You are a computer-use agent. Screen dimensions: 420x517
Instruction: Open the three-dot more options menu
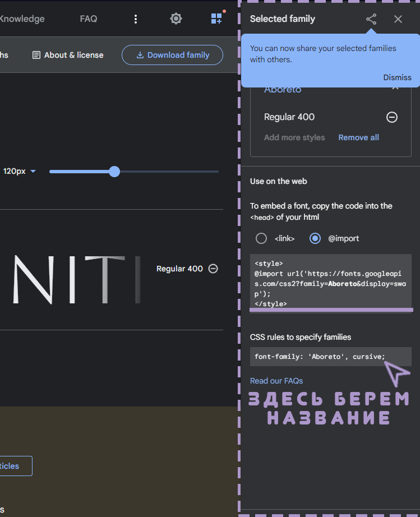[x=136, y=19]
